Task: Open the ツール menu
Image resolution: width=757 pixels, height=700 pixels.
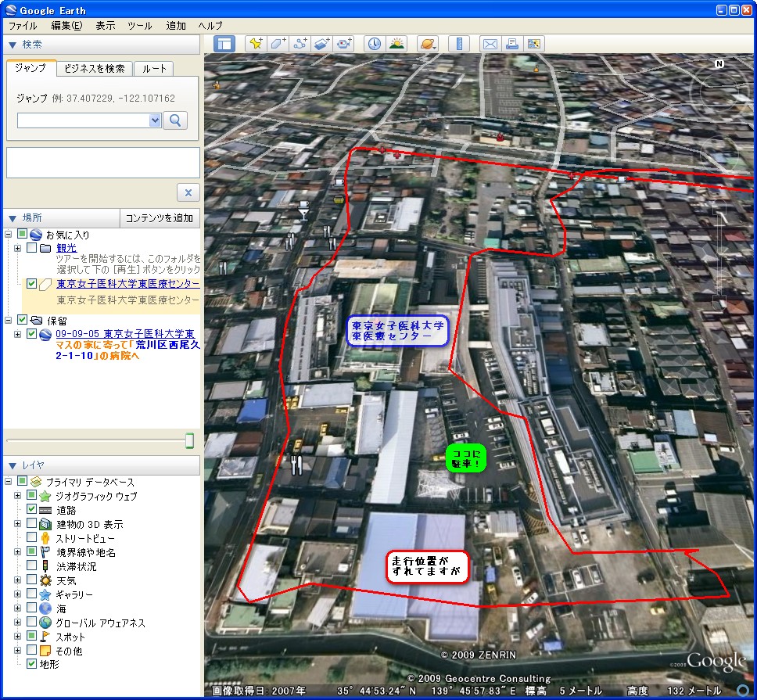Action: pos(139,26)
